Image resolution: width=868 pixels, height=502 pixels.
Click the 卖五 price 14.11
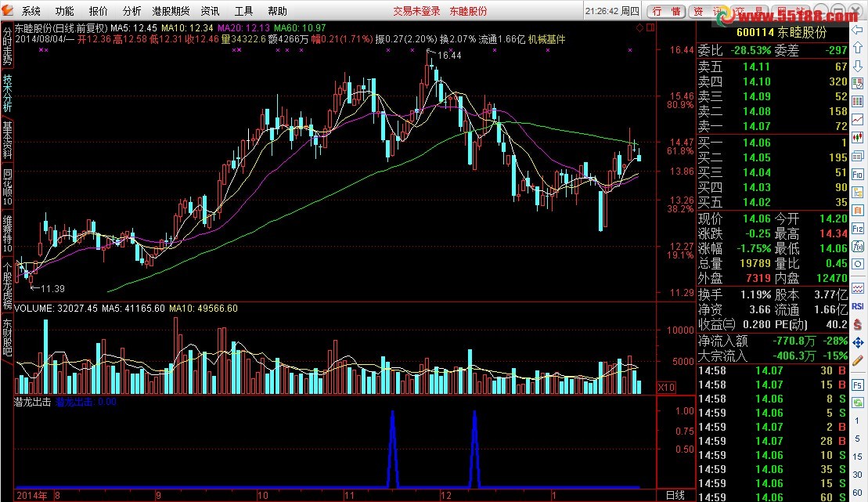(x=756, y=67)
